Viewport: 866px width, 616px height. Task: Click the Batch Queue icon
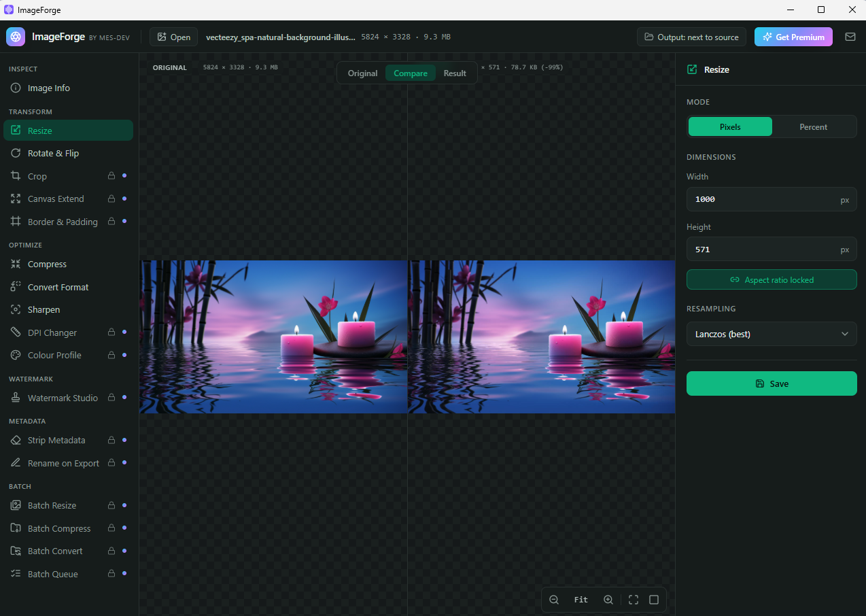(16, 574)
